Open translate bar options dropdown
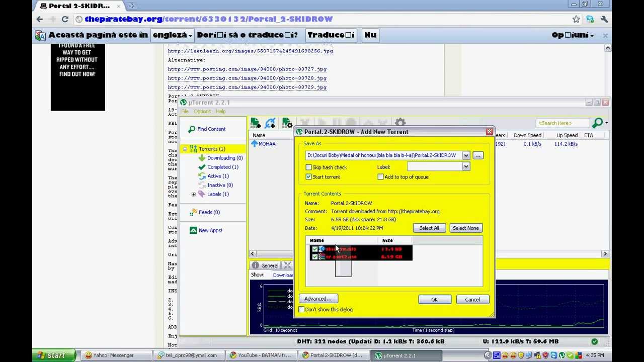644x362 pixels. [x=573, y=35]
